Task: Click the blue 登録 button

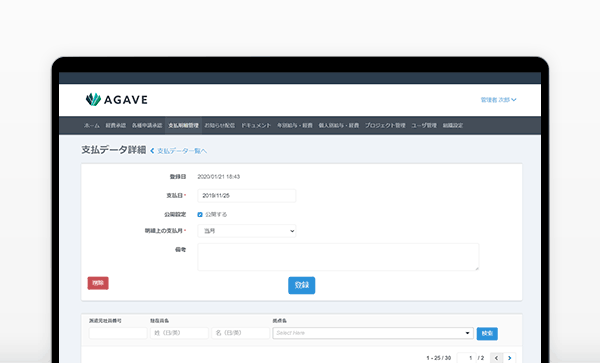Action: click(302, 285)
